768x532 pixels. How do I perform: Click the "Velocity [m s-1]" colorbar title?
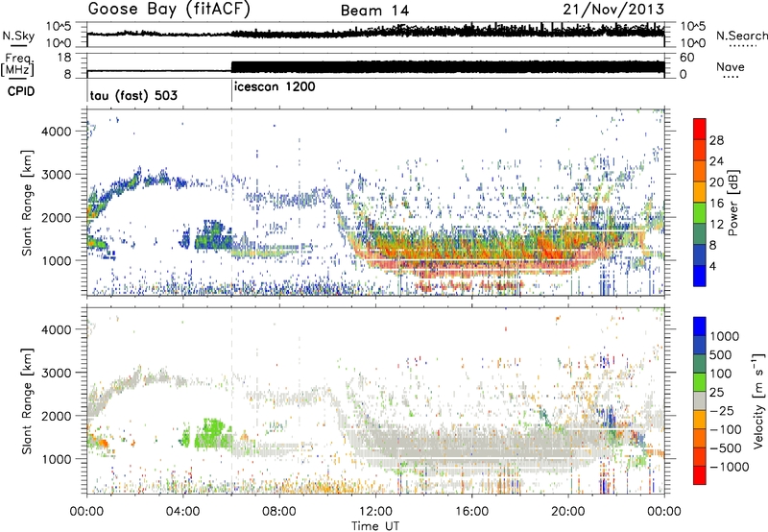pyautogui.click(x=759, y=400)
